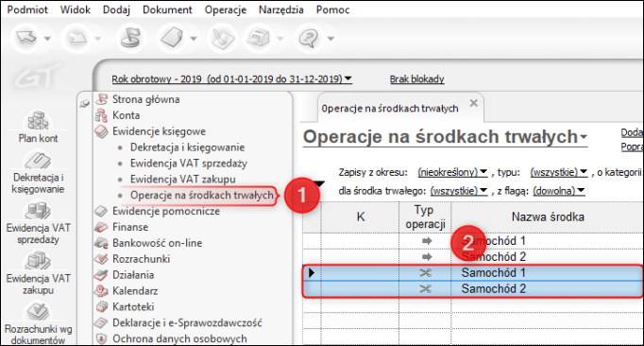The width and height of the screenshot is (644, 346).
Task: Click the Nazwa środka column header
Action: tap(548, 216)
